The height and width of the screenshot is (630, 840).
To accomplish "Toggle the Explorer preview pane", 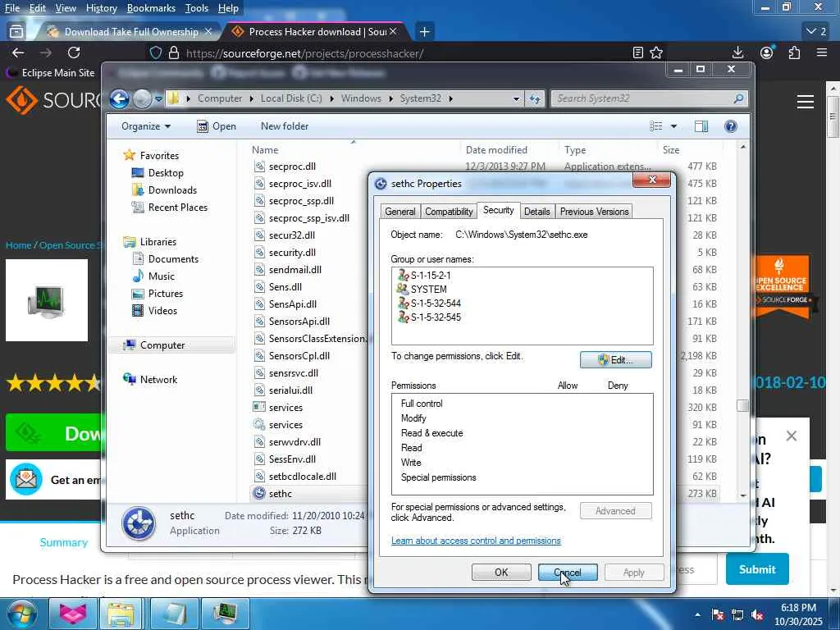I will pos(701,126).
